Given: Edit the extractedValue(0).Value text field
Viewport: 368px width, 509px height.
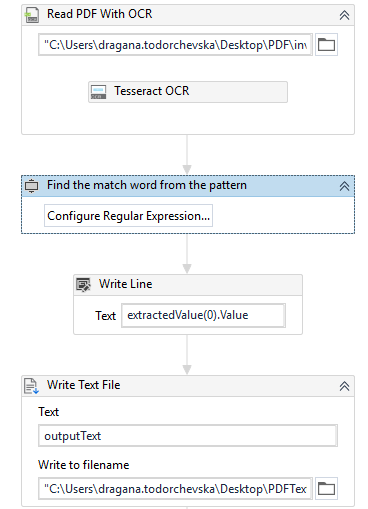Looking at the screenshot, I should click(203, 315).
